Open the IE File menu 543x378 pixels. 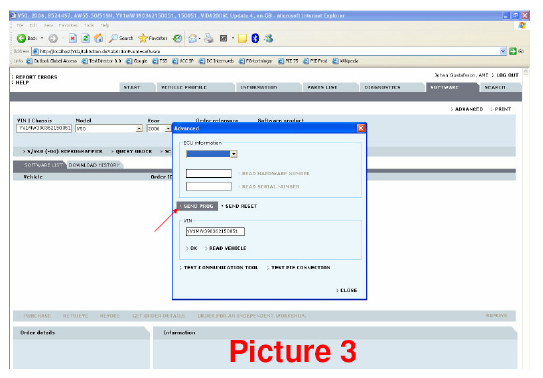tap(20, 25)
